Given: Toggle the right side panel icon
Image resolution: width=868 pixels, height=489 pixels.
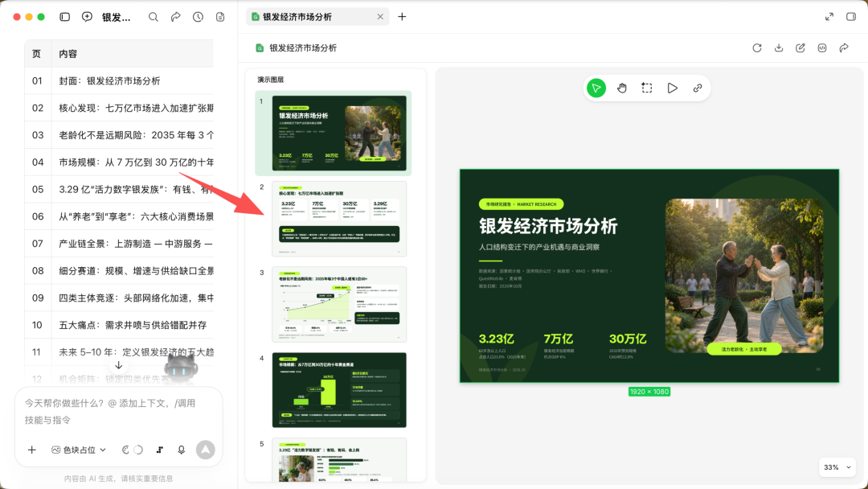Looking at the screenshot, I should (x=851, y=17).
